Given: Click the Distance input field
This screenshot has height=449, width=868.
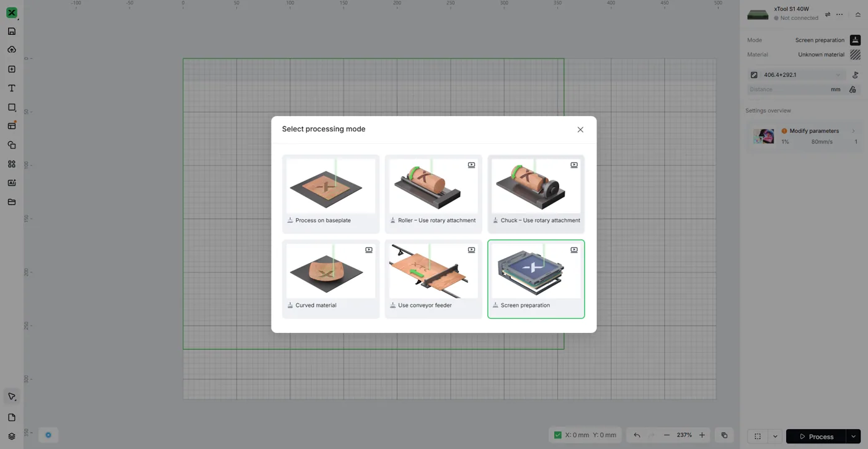Looking at the screenshot, I should 795,89.
